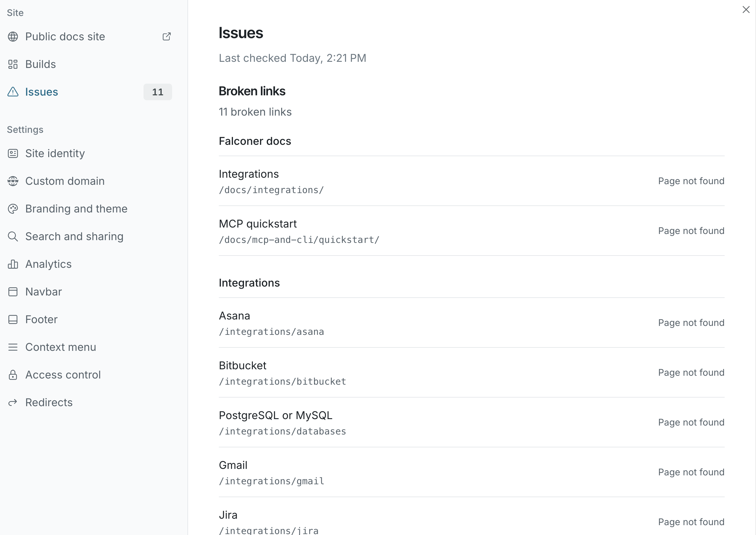756x535 pixels.
Task: Open the external link icon for Public docs site
Action: click(x=167, y=37)
